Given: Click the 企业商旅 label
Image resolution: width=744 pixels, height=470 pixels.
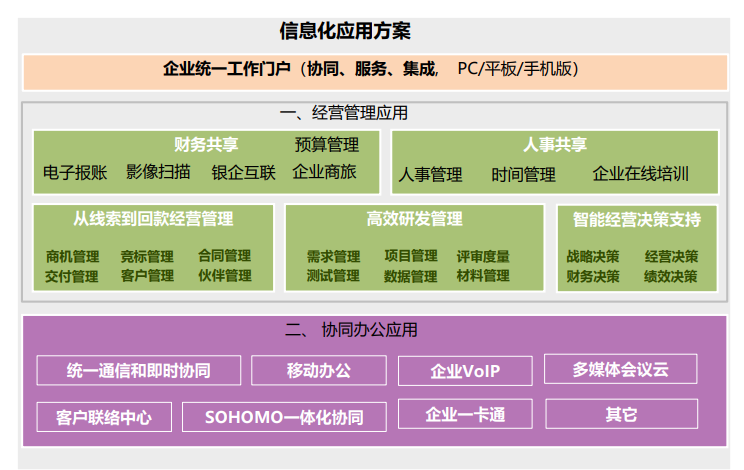Looking at the screenshot, I should tap(324, 172).
